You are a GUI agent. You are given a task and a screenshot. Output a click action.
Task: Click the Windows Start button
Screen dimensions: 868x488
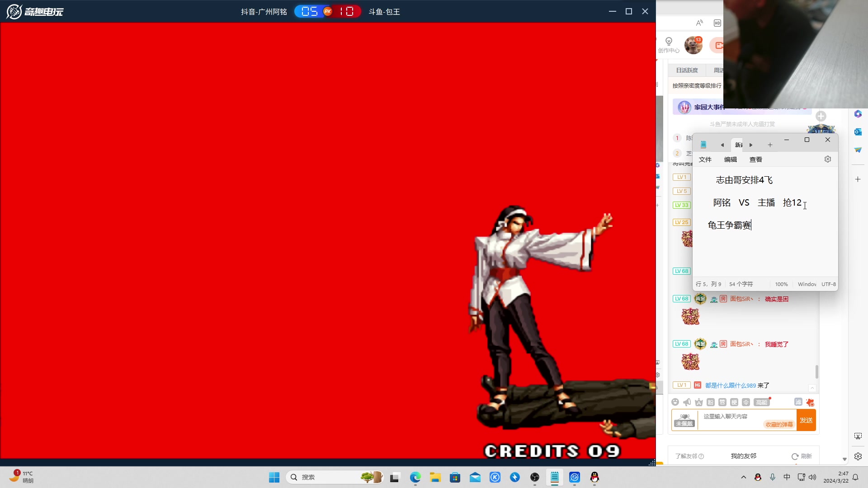coord(274,477)
